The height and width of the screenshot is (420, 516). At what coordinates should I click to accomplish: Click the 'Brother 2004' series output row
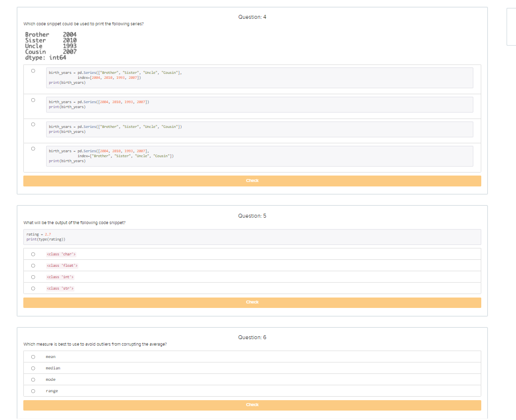click(x=51, y=35)
